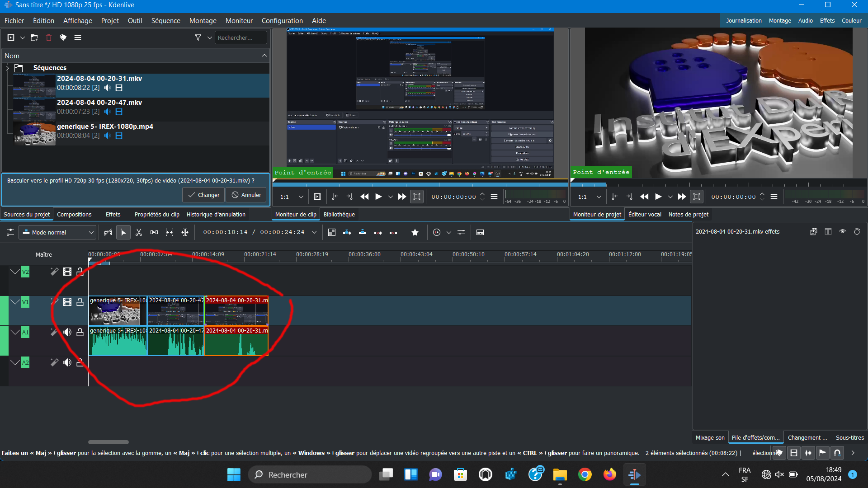
Task: Open the filter icon in project bin
Action: [x=198, y=38]
